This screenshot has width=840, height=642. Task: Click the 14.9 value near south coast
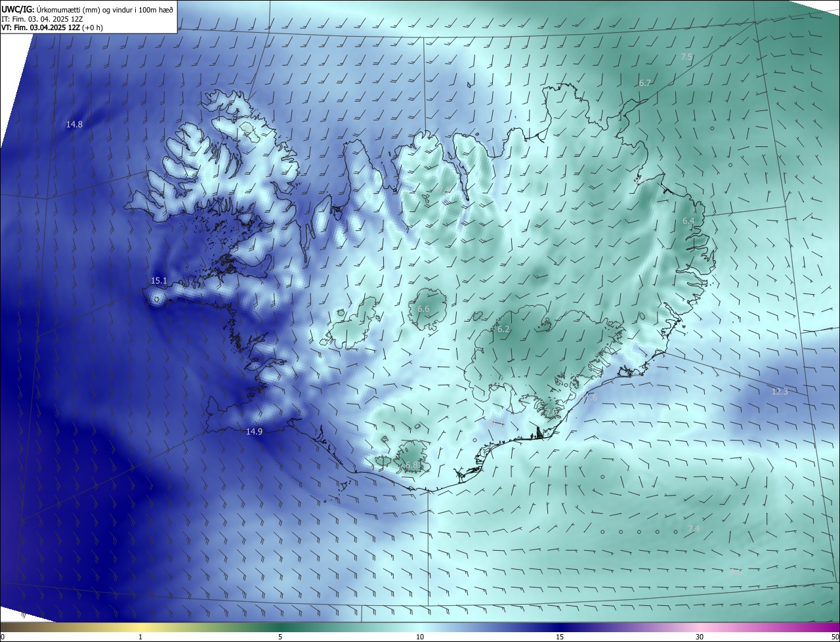[254, 432]
